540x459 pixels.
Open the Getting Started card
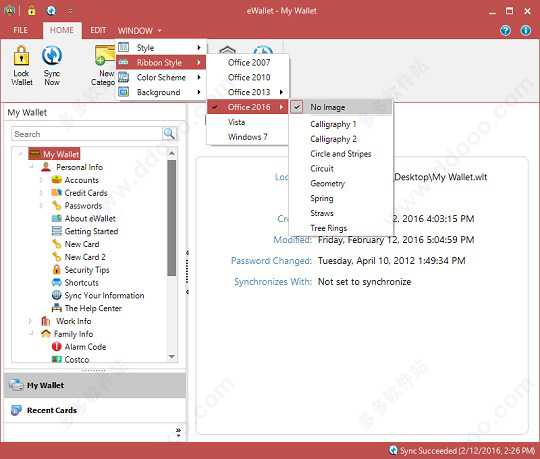(x=91, y=231)
